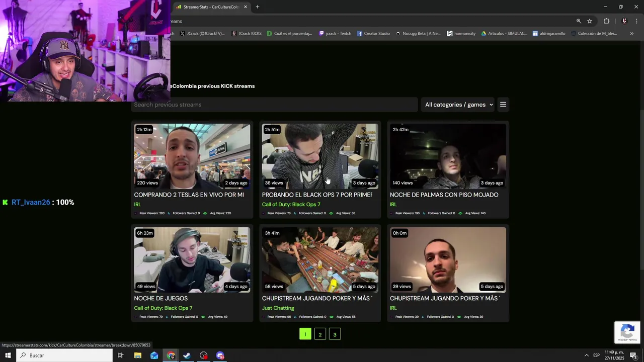Open the Cuál es el porcentaj... bookmark
The image size is (644, 362).
pyautogui.click(x=289, y=34)
